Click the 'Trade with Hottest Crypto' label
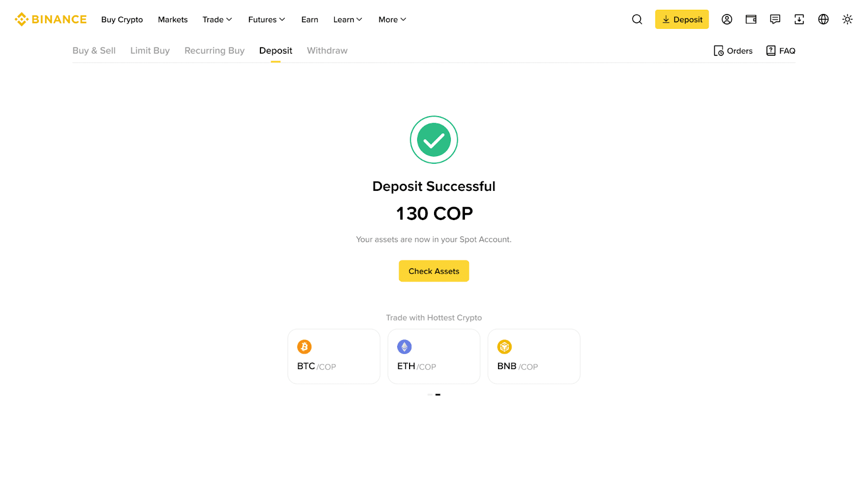 (434, 318)
